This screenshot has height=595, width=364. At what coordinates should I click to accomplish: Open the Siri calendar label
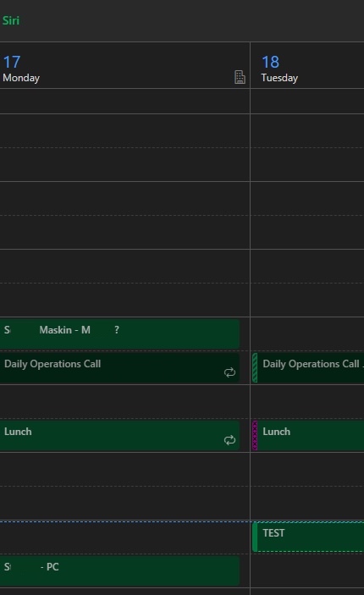(11, 20)
